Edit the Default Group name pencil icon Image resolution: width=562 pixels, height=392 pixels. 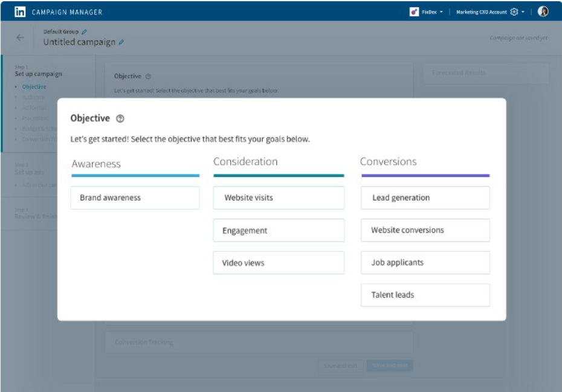(x=84, y=31)
